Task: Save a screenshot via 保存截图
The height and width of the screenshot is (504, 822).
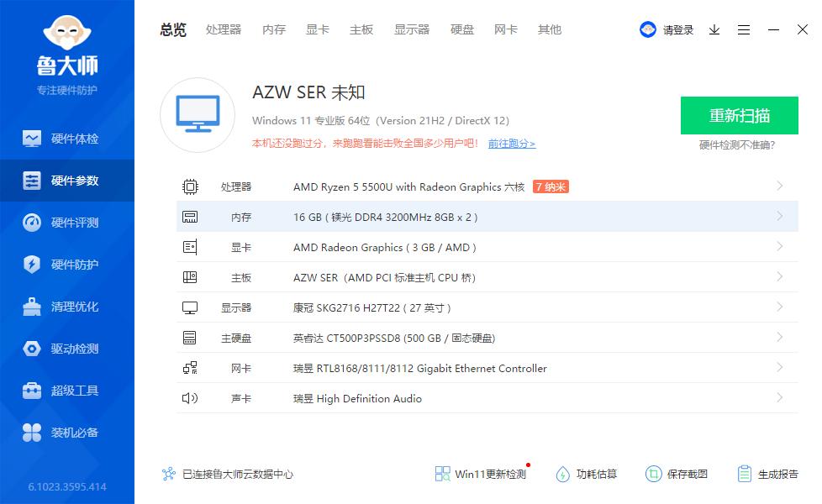Action: point(678,474)
